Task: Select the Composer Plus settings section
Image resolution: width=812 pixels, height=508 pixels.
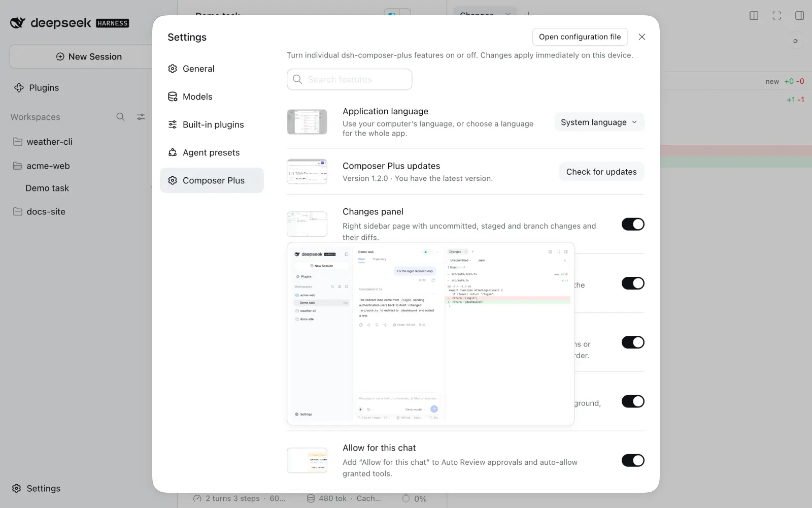Action: coord(212,180)
